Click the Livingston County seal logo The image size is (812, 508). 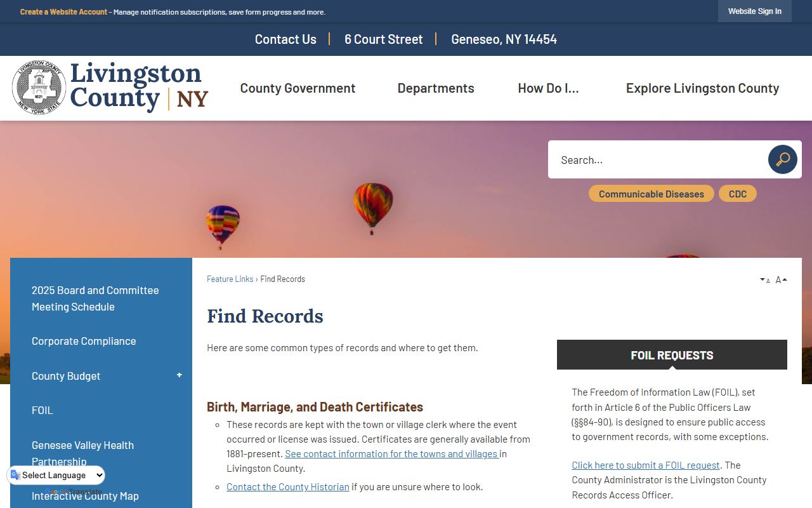(39, 87)
